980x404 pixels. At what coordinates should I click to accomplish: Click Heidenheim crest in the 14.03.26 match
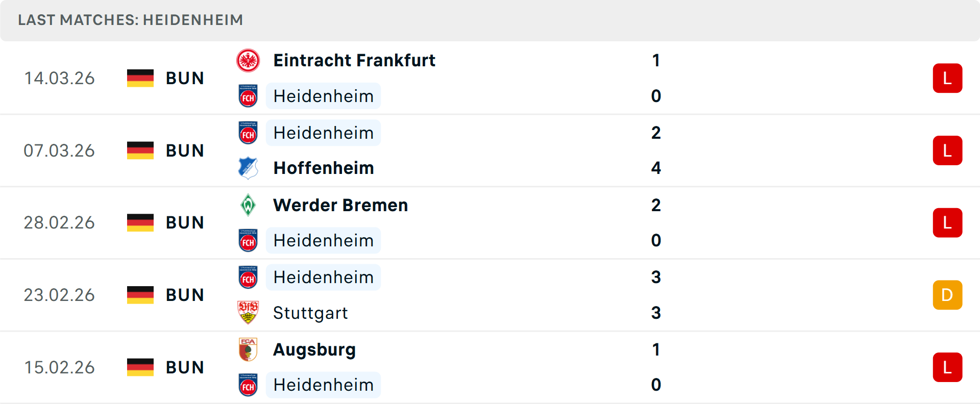tap(248, 96)
